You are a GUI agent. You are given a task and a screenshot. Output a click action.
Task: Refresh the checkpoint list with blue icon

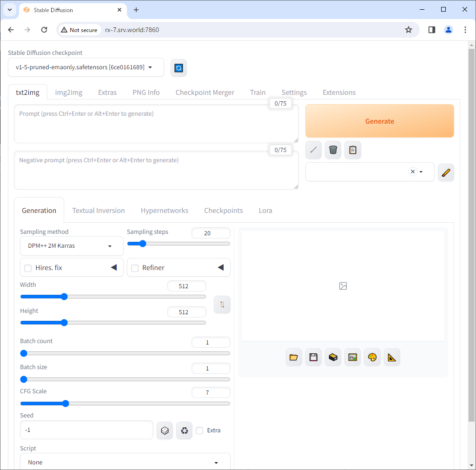point(178,68)
